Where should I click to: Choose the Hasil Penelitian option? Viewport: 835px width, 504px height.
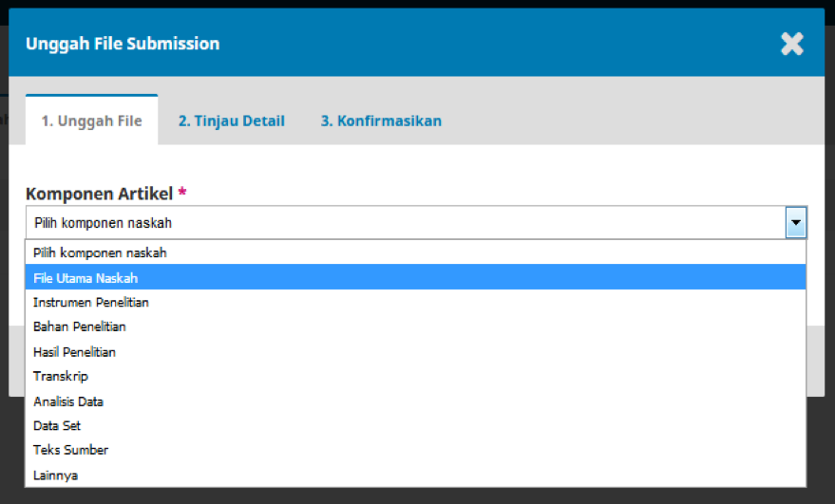(74, 352)
